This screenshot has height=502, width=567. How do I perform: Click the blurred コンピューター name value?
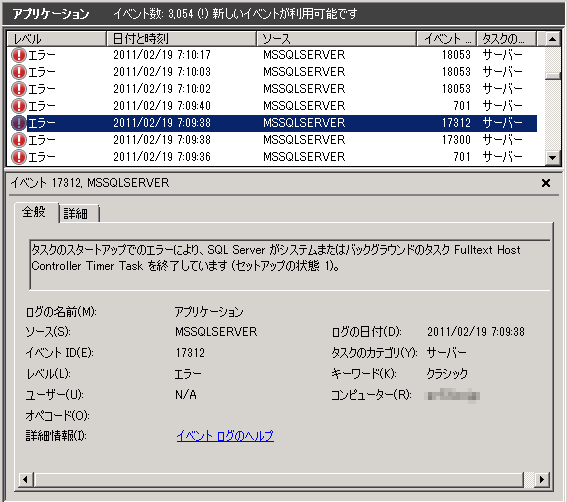452,395
